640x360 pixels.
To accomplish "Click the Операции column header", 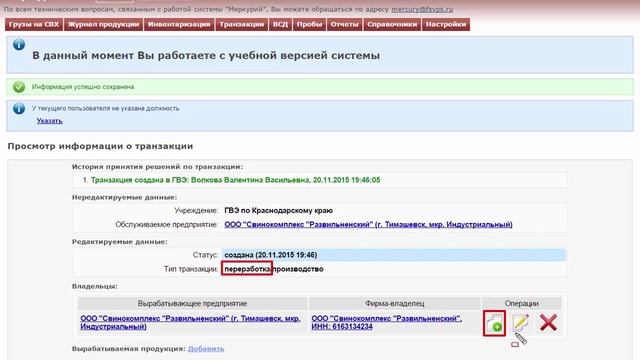I will pos(521,304).
